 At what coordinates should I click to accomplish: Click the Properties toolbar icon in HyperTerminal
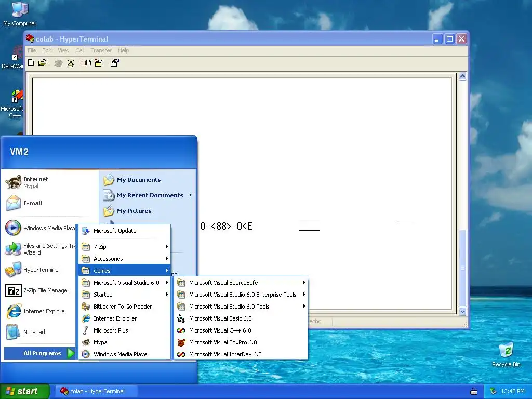(x=114, y=63)
